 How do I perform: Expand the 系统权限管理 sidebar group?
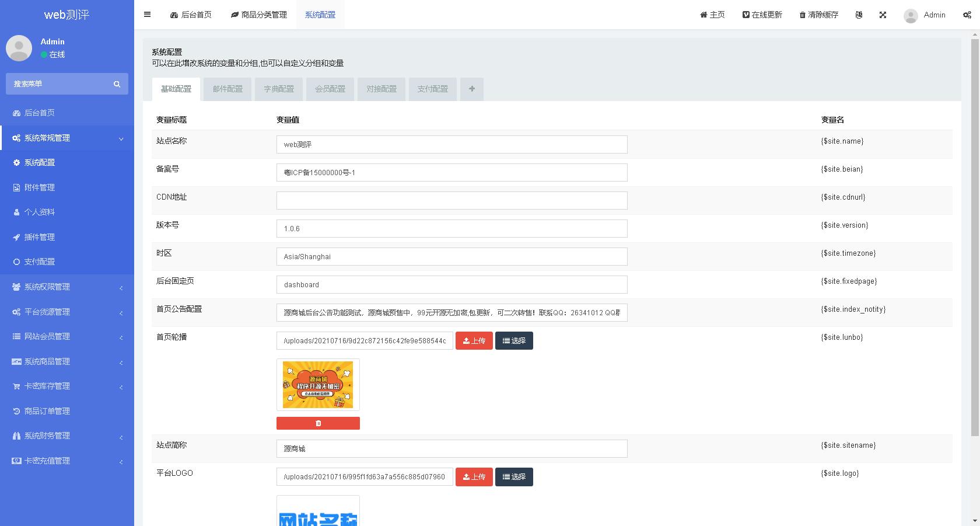click(67, 287)
